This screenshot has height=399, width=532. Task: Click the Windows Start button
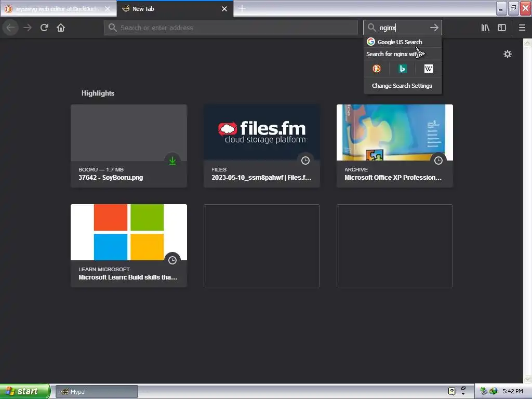[x=25, y=391]
